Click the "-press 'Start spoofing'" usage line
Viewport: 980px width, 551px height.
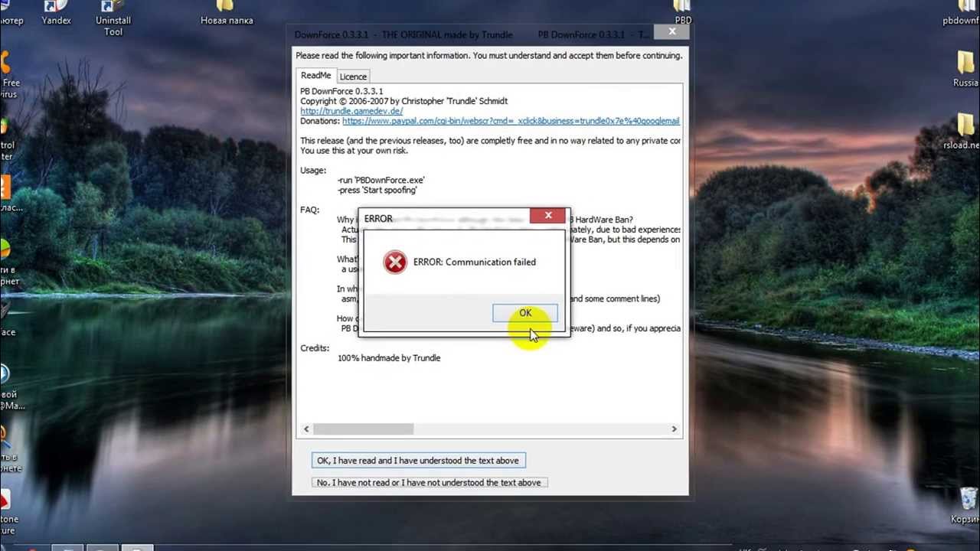[377, 190]
